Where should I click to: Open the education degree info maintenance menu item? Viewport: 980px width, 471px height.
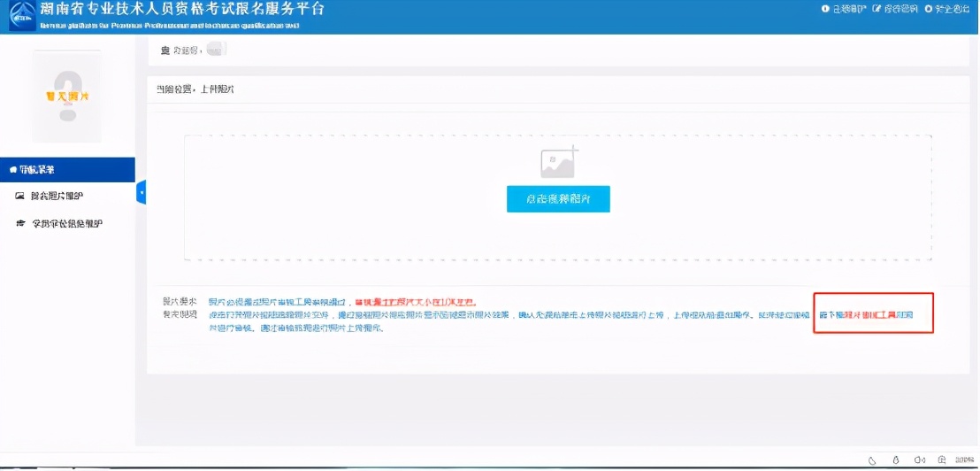(59, 224)
